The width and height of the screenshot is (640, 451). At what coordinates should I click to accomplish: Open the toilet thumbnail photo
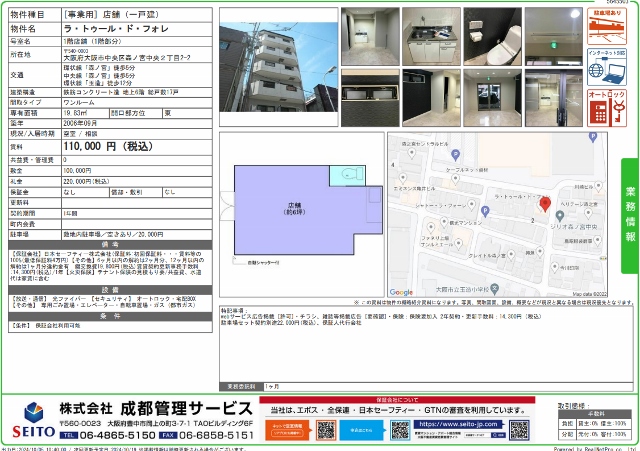(493, 36)
